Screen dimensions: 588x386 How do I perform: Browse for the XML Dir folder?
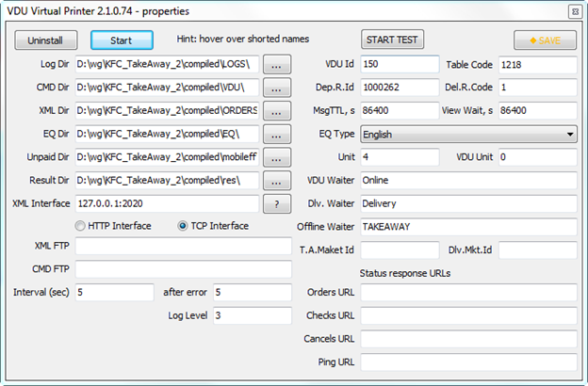pos(276,111)
